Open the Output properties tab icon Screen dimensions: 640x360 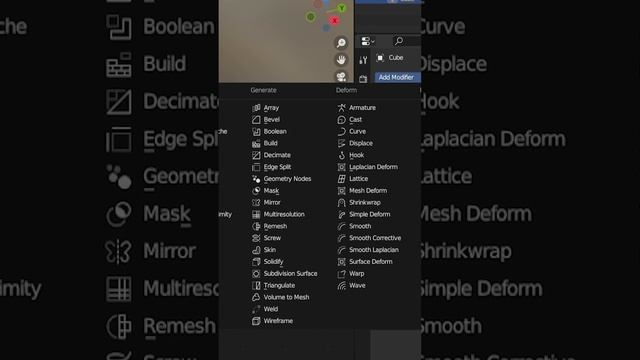tap(363, 78)
